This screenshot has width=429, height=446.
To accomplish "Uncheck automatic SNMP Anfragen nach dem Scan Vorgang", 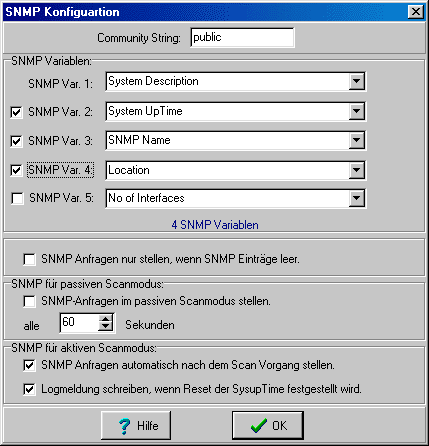I will tap(29, 365).
